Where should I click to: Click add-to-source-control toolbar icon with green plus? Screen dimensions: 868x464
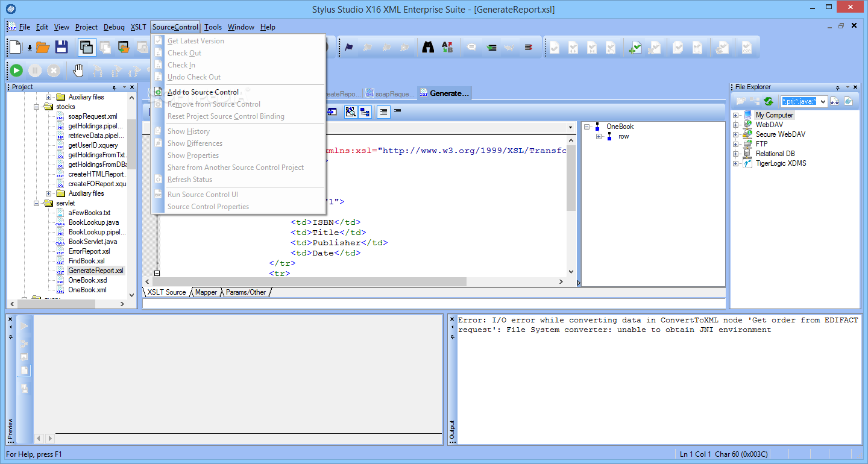click(x=635, y=47)
